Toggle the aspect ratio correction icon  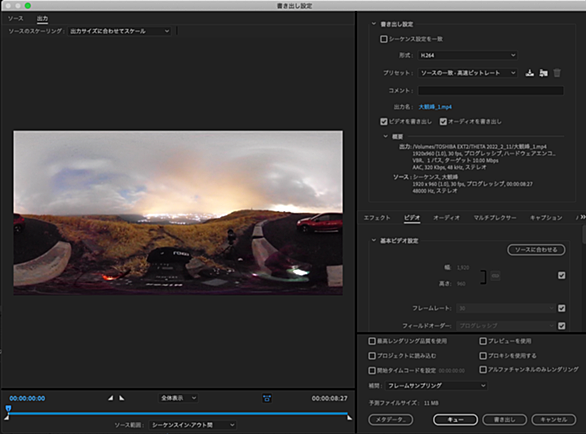[x=267, y=398]
